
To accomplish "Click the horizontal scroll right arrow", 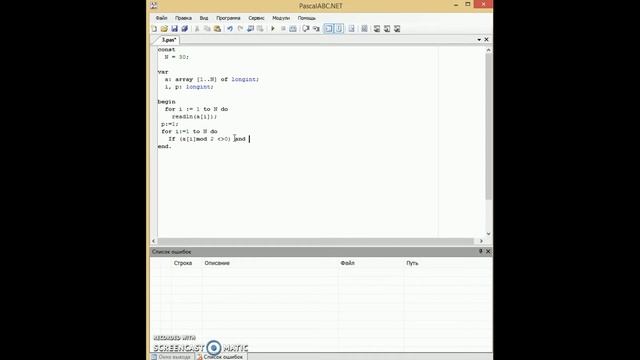I will 481,241.
